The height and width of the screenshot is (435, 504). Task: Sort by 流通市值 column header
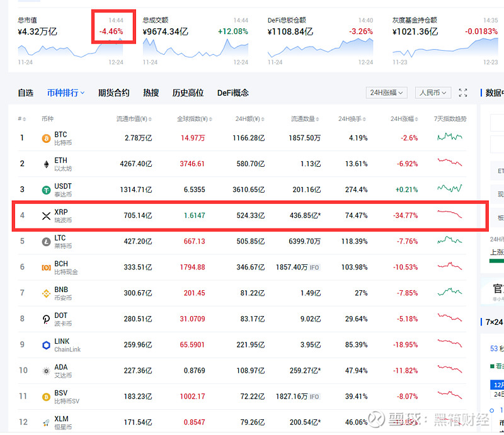[134, 119]
